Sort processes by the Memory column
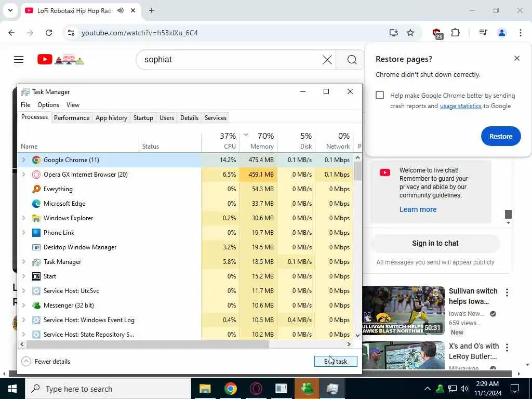 tap(259, 141)
